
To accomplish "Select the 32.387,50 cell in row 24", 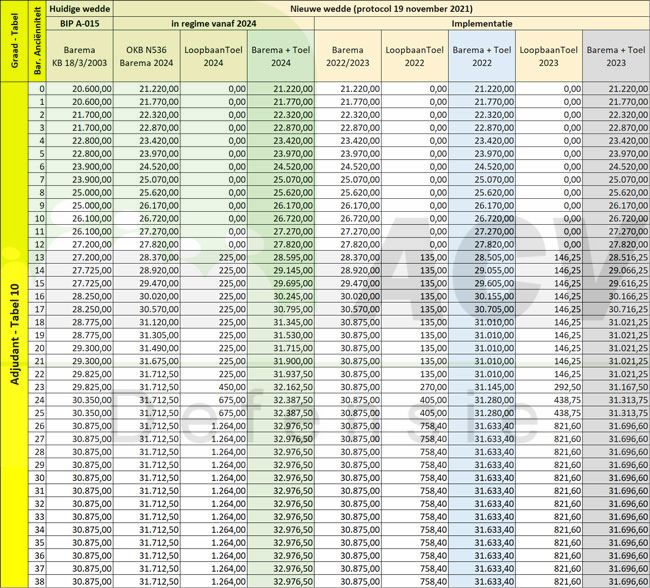I will coord(281,400).
